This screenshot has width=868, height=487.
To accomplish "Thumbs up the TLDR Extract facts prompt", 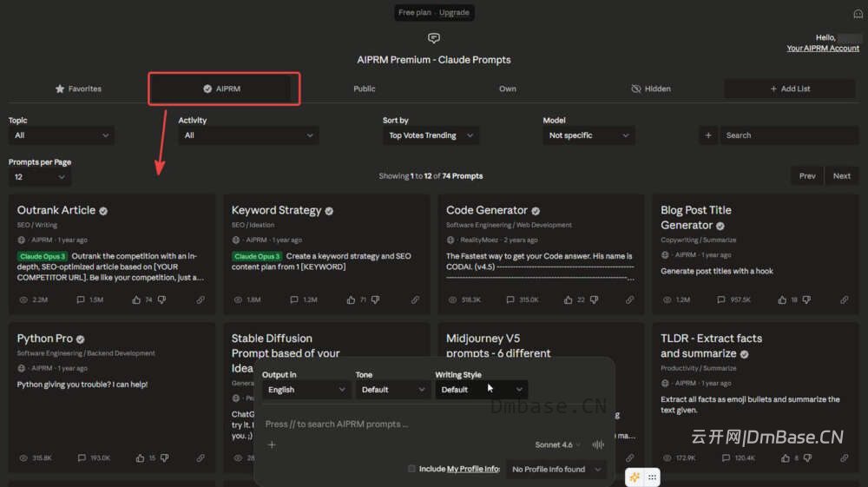I will (x=785, y=457).
